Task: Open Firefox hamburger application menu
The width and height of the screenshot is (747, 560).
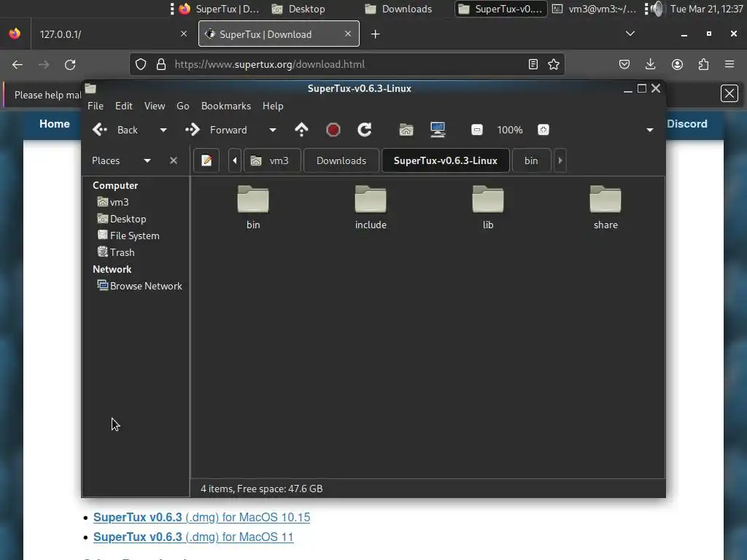Action: pos(729,64)
